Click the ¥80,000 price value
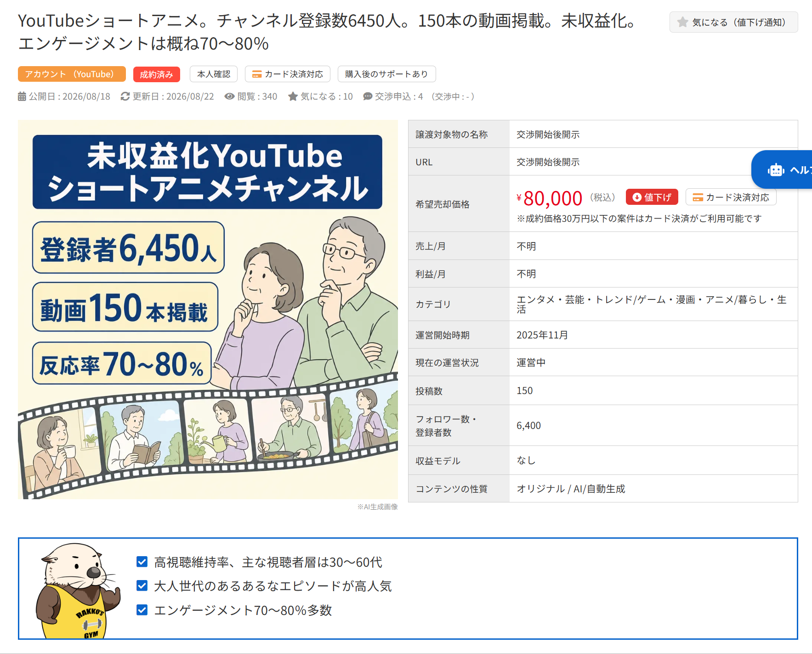The width and height of the screenshot is (812, 654). (x=550, y=198)
